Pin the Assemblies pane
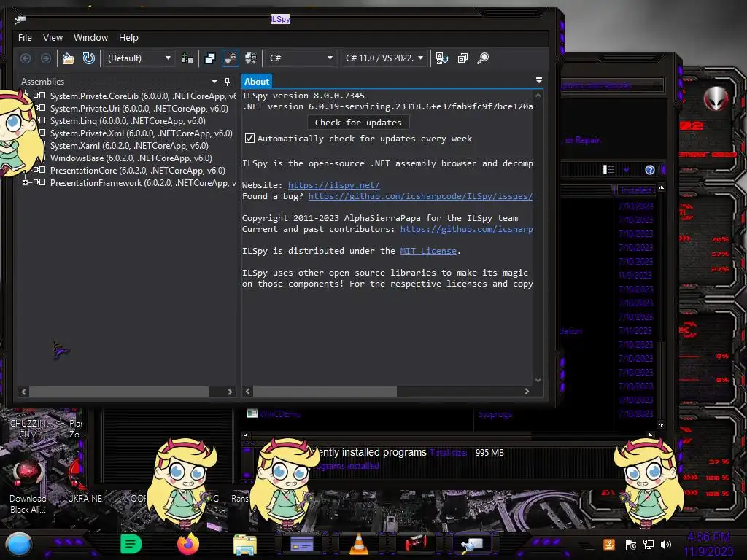The height and width of the screenshot is (560, 747). point(228,82)
